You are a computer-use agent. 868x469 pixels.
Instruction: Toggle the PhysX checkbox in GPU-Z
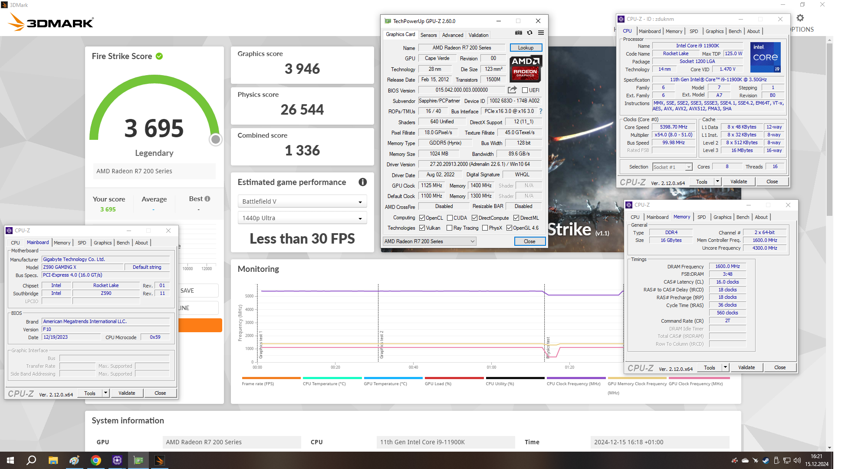click(x=485, y=228)
